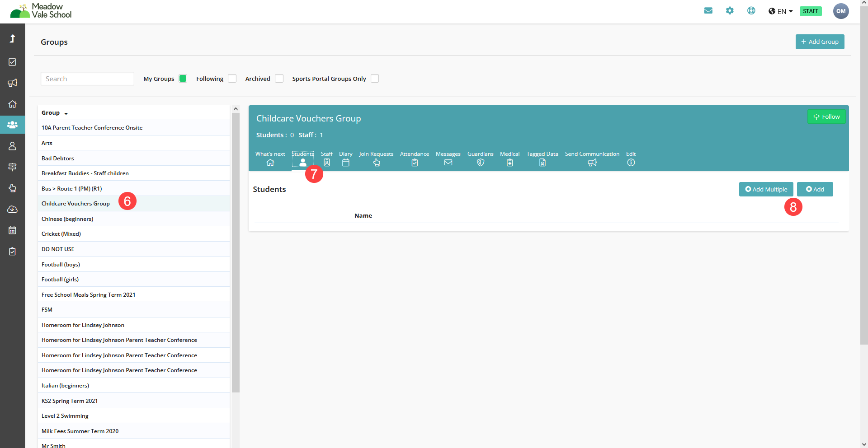The image size is (868, 448).
Task: Select Football (boys) group
Action: (x=134, y=265)
